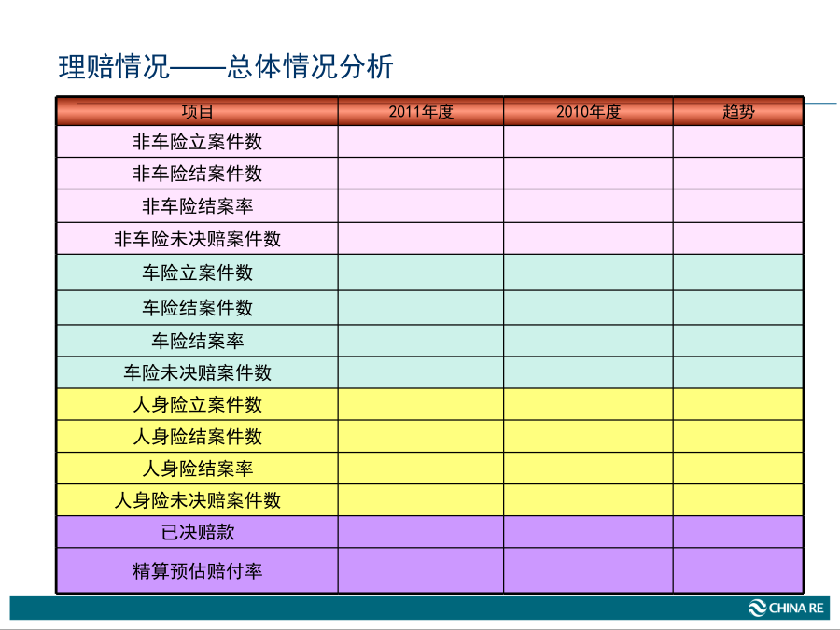The image size is (840, 630).
Task: Click the 已决赔款 row label
Action: (197, 532)
